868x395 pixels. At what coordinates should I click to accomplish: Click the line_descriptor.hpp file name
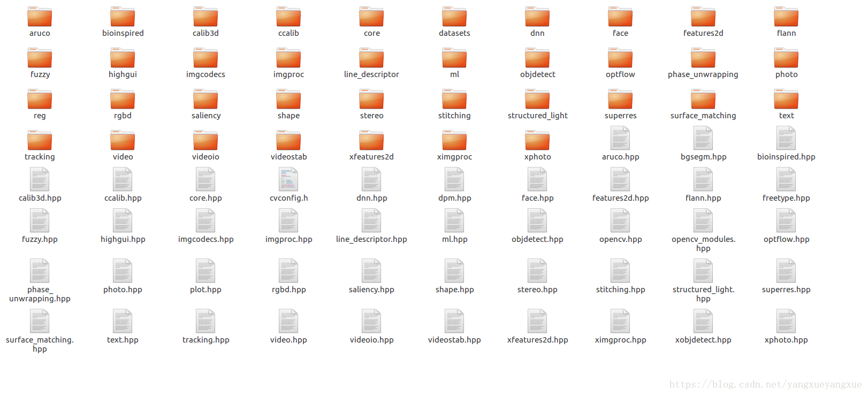pos(371,239)
